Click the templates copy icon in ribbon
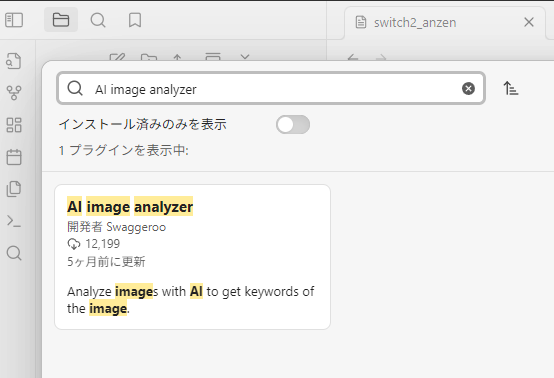This screenshot has width=554, height=378. (x=14, y=189)
